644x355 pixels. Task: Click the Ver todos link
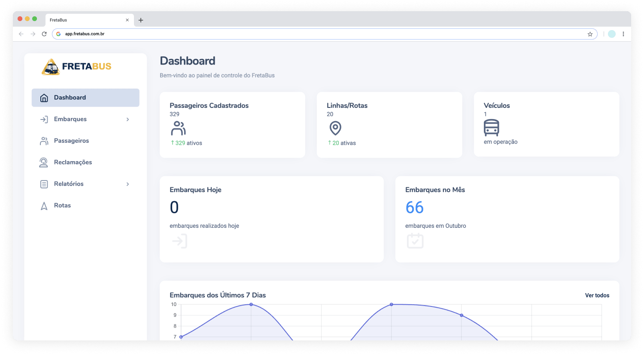click(x=597, y=295)
